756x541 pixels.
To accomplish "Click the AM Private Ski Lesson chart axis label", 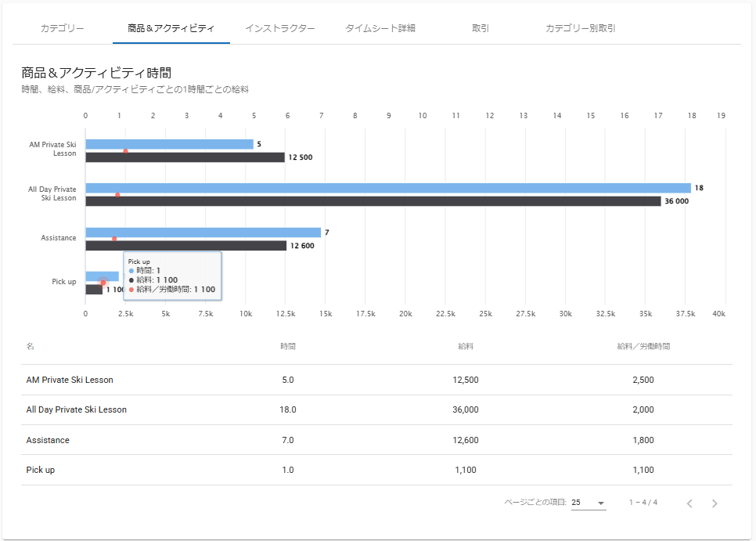I will click(53, 149).
